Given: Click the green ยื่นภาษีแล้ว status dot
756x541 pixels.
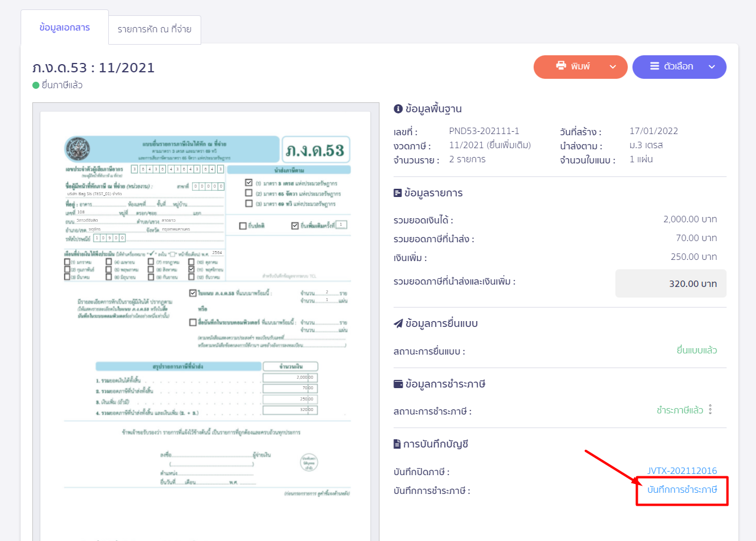Looking at the screenshot, I should coord(36,85).
